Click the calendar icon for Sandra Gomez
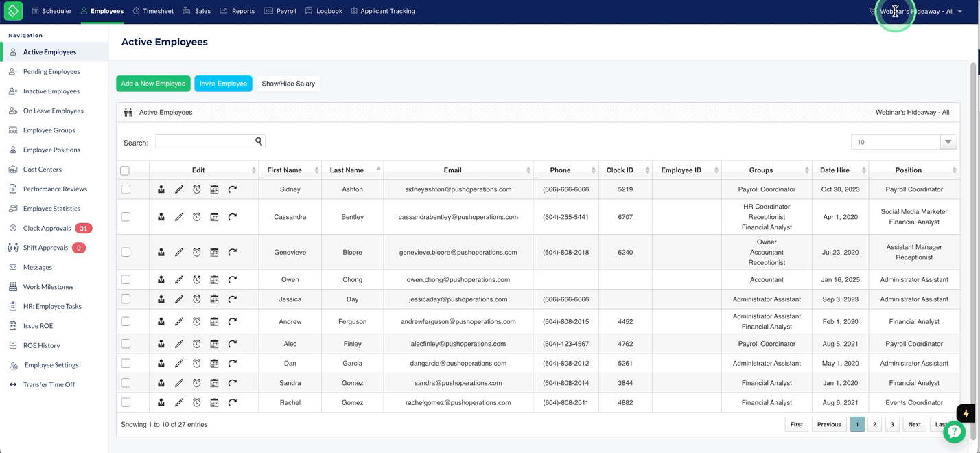The width and height of the screenshot is (980, 453). tap(214, 383)
